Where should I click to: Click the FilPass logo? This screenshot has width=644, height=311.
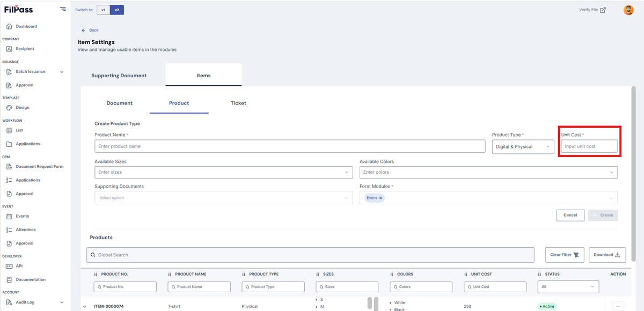coord(19,10)
